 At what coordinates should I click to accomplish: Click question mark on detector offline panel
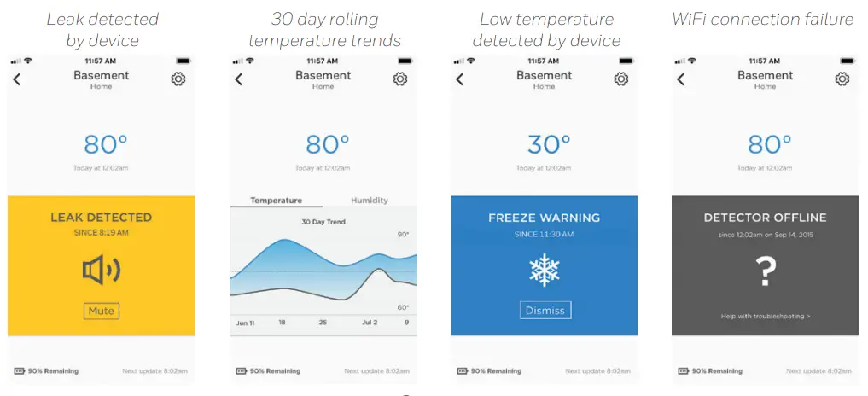766,273
